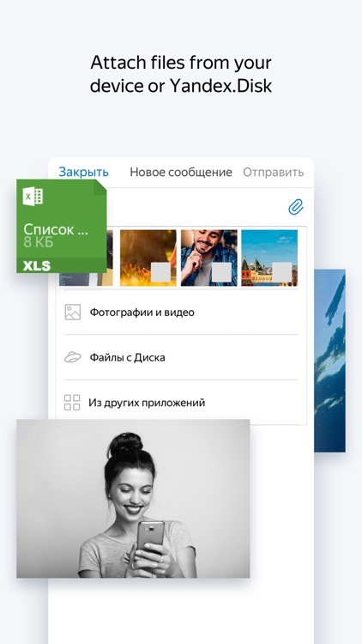
Task: Open the green XLS file card Список
Action: point(62,226)
